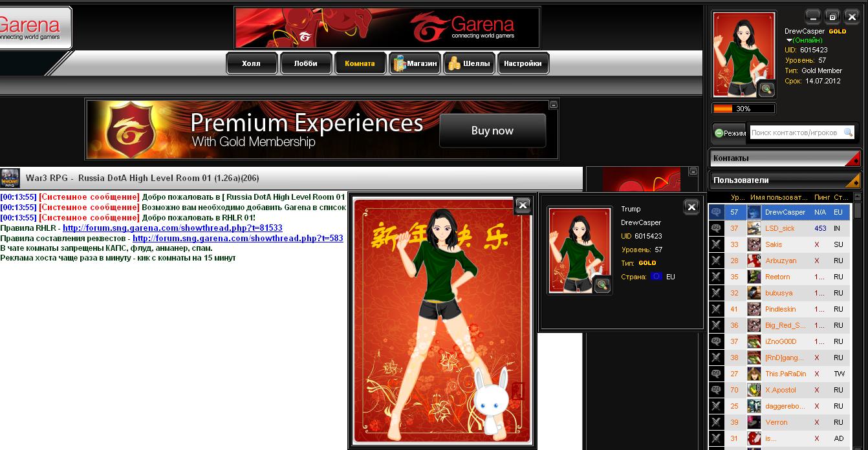Select user iZnoG00D in the list
868x450 pixels.
[x=780, y=341]
